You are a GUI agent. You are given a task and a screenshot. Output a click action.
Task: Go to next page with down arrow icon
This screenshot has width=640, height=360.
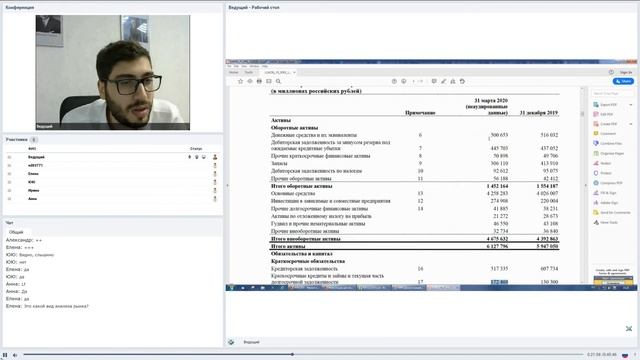point(404,81)
